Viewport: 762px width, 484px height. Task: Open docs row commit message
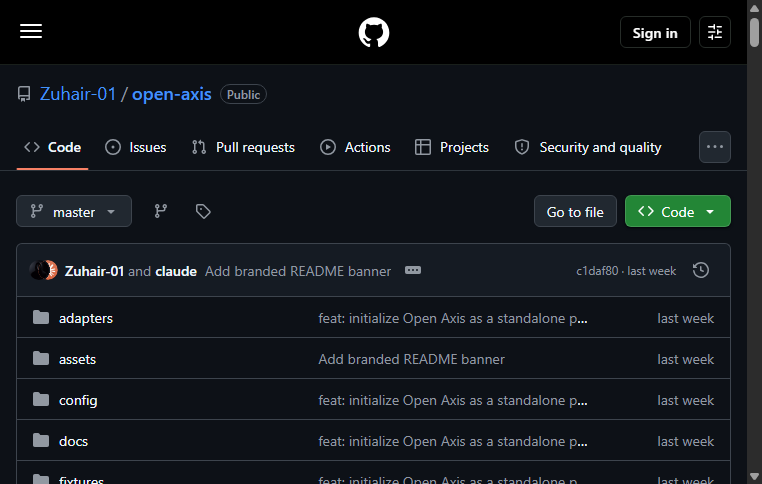pyautogui.click(x=453, y=441)
